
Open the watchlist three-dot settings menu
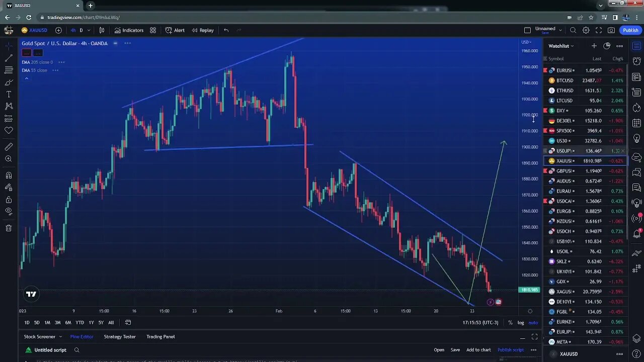click(619, 46)
